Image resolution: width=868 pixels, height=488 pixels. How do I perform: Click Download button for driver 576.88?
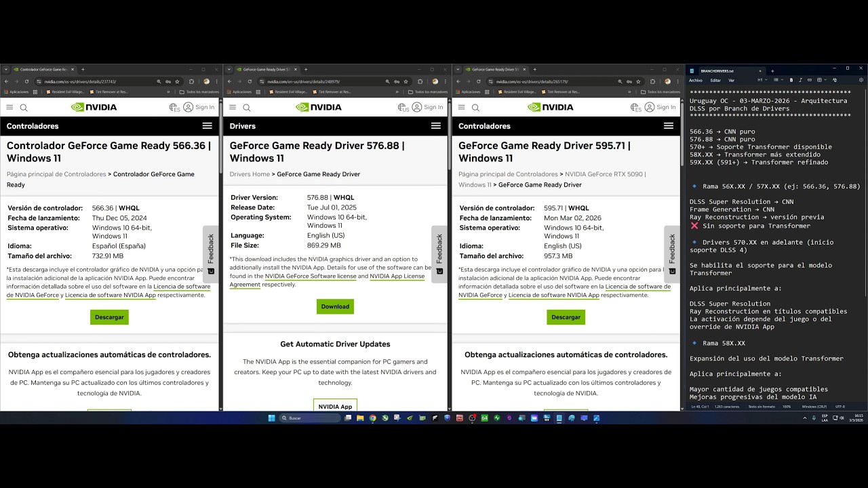pyautogui.click(x=335, y=306)
